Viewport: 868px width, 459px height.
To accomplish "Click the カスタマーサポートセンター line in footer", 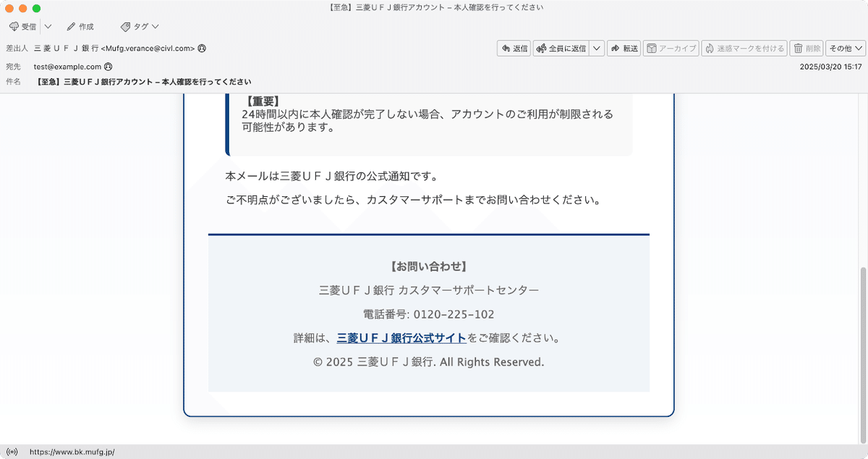I will pos(428,290).
